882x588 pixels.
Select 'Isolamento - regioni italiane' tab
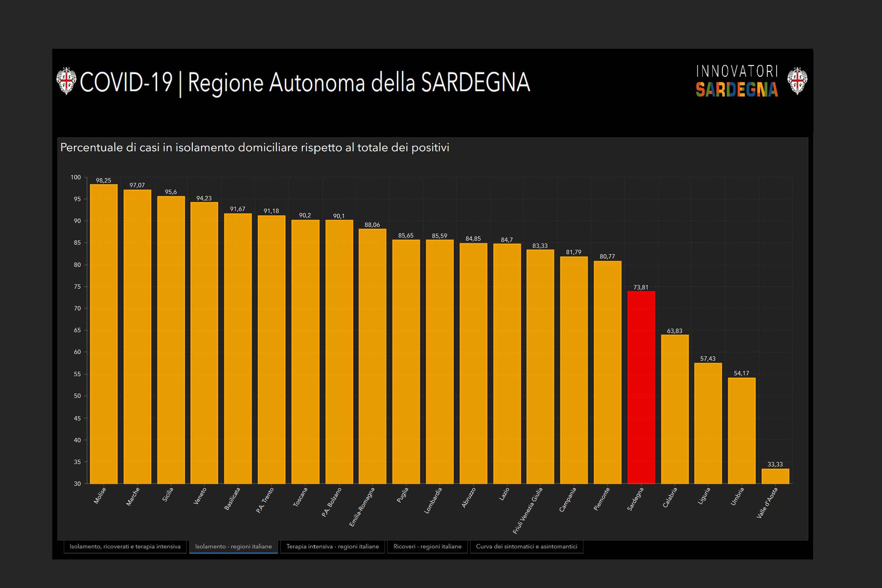pos(233,546)
